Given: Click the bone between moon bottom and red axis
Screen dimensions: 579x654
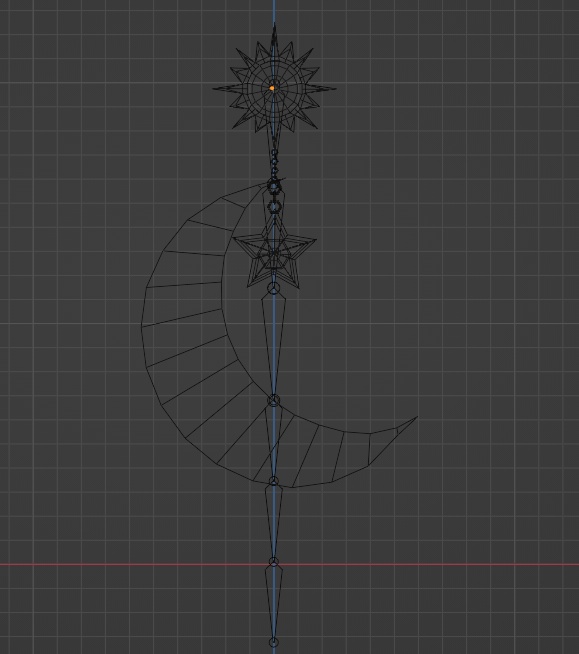Looking at the screenshot, I should (x=274, y=521).
